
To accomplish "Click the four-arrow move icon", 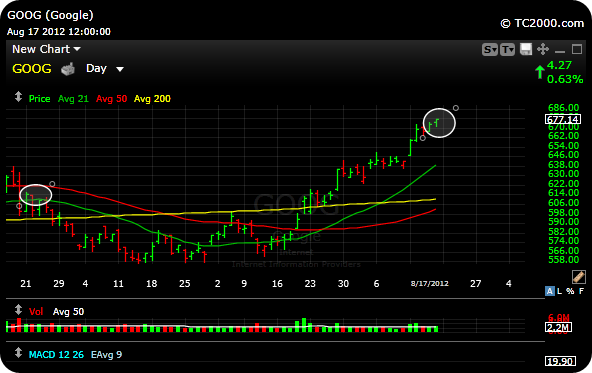I will (x=543, y=49).
